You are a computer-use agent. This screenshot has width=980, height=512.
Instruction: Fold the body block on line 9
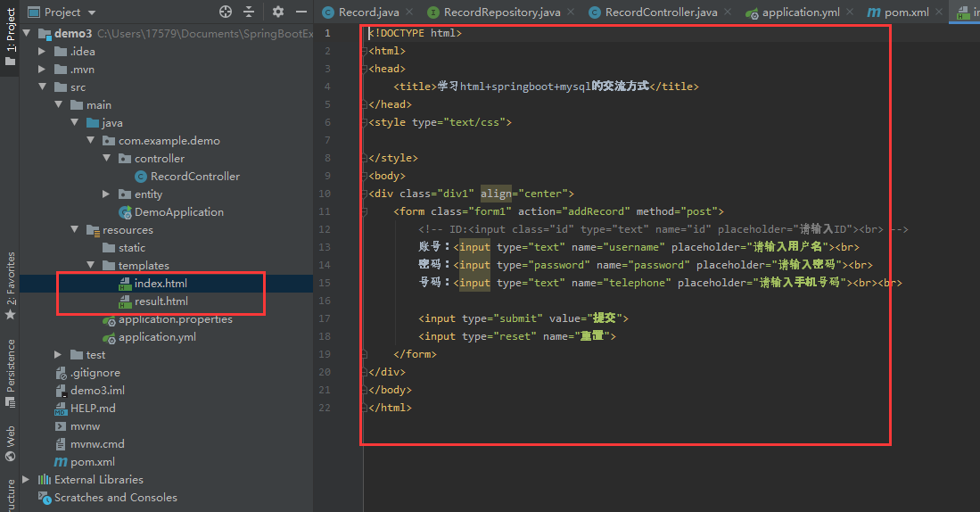point(364,176)
